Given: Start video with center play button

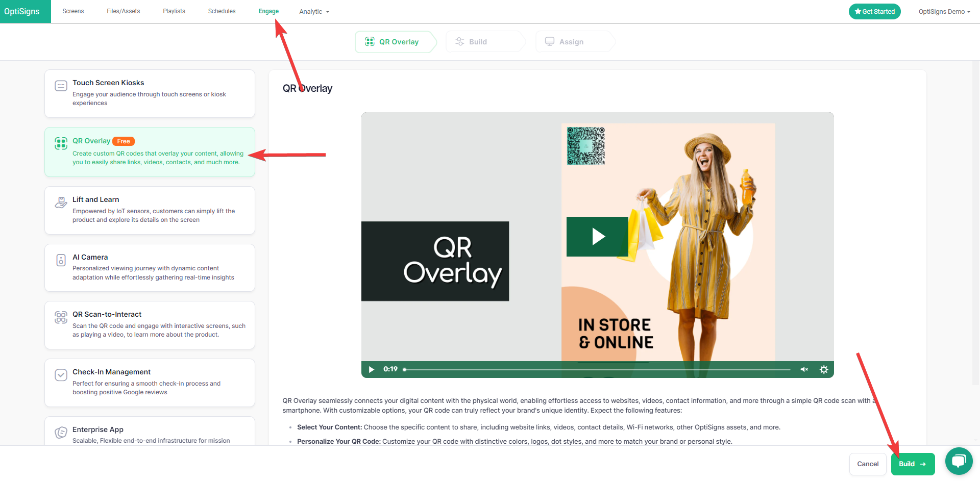Looking at the screenshot, I should point(597,237).
